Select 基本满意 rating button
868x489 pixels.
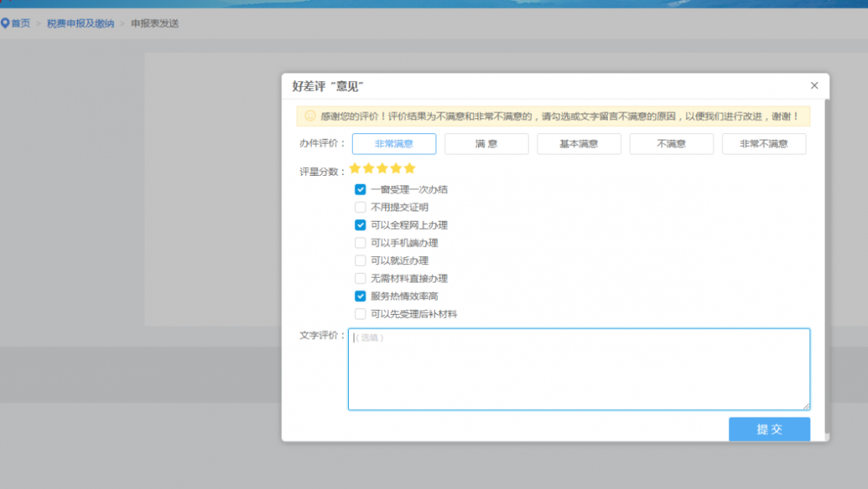click(579, 144)
